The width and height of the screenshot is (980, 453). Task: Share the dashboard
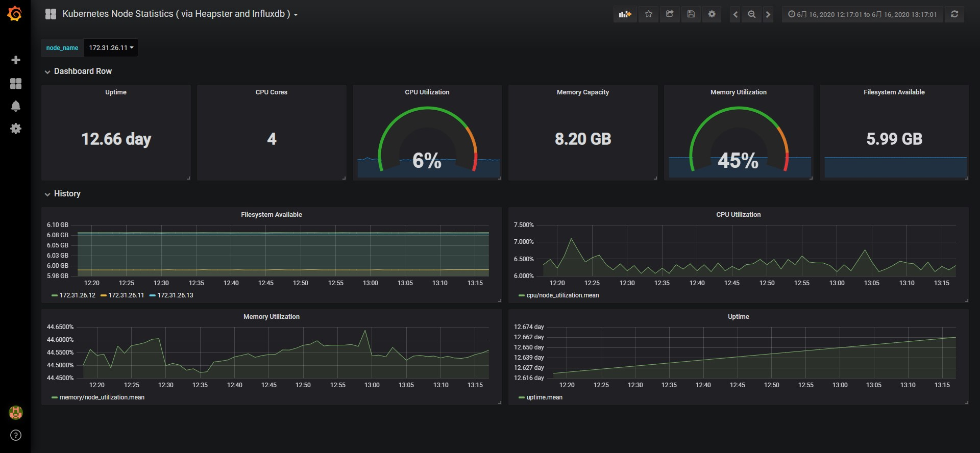click(x=670, y=14)
